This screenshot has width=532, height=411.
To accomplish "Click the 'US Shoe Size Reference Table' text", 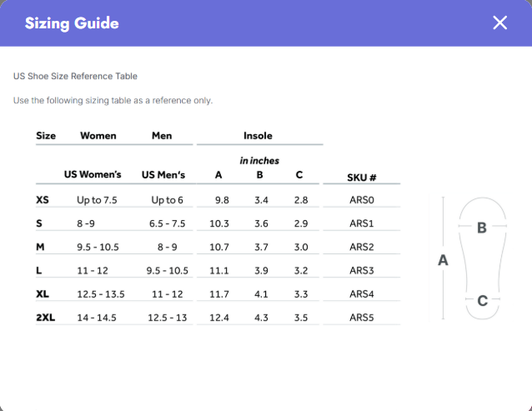I will point(75,77).
